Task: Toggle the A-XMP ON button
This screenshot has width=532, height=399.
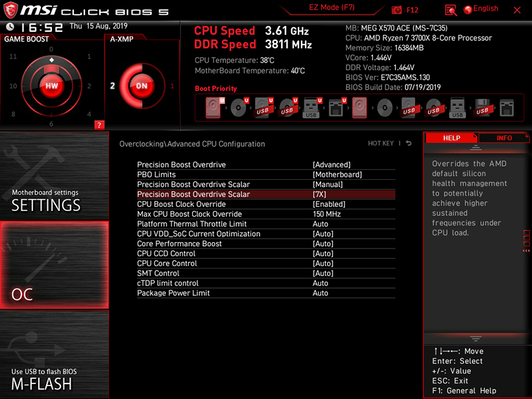Action: pos(142,86)
